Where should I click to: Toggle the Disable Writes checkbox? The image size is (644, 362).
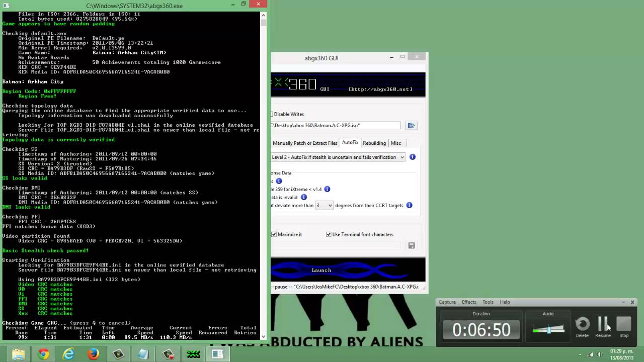pos(271,114)
